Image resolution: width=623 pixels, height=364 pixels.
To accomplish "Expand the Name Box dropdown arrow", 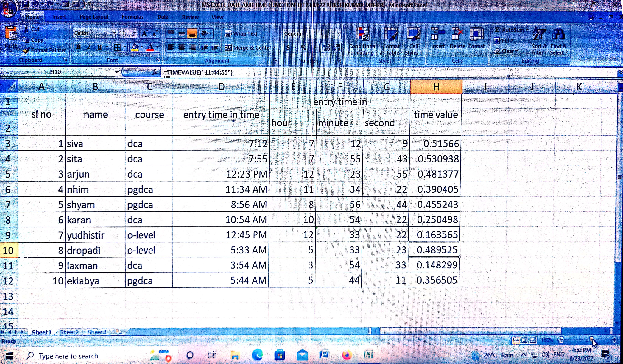I will click(x=117, y=72).
